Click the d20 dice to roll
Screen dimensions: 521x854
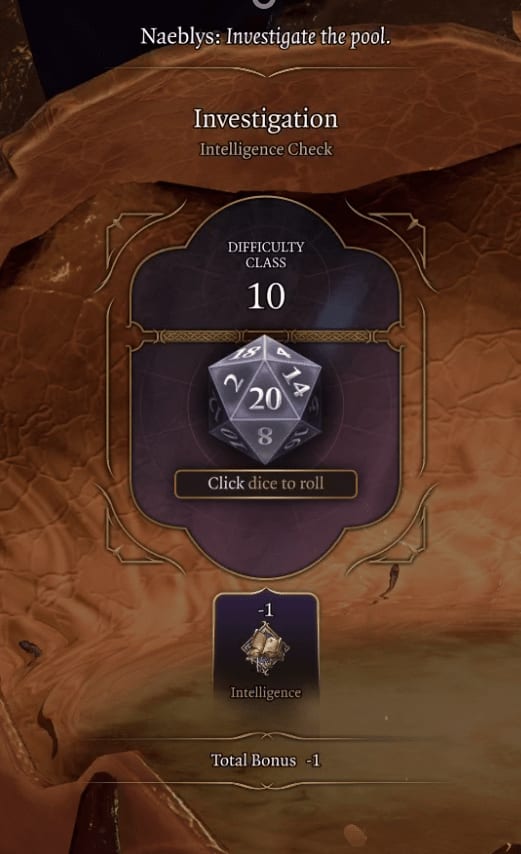[265, 400]
